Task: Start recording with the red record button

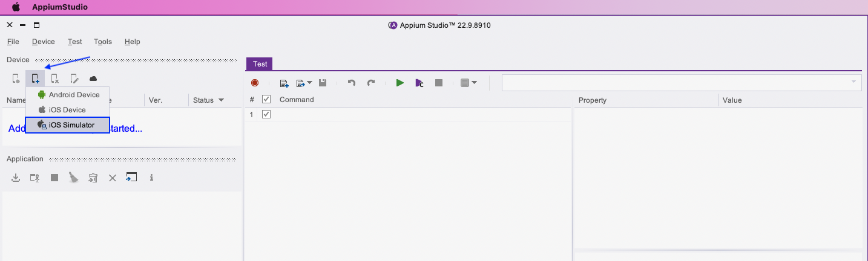Action: [x=255, y=83]
